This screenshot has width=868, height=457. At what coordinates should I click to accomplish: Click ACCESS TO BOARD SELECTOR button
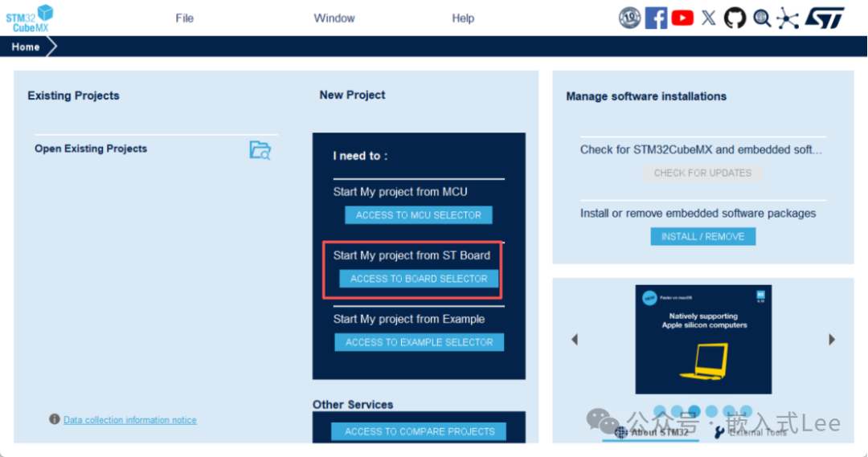[419, 279]
